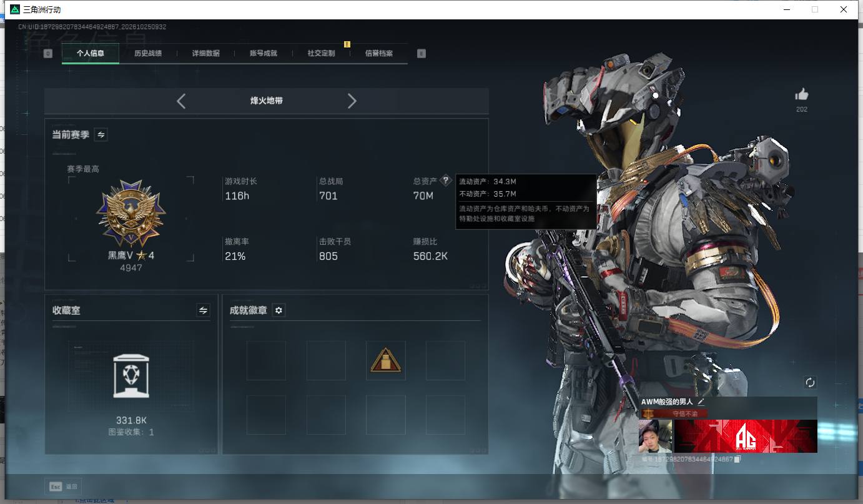Open the 信誉档案 tab
This screenshot has width=863, height=504.
point(379,54)
